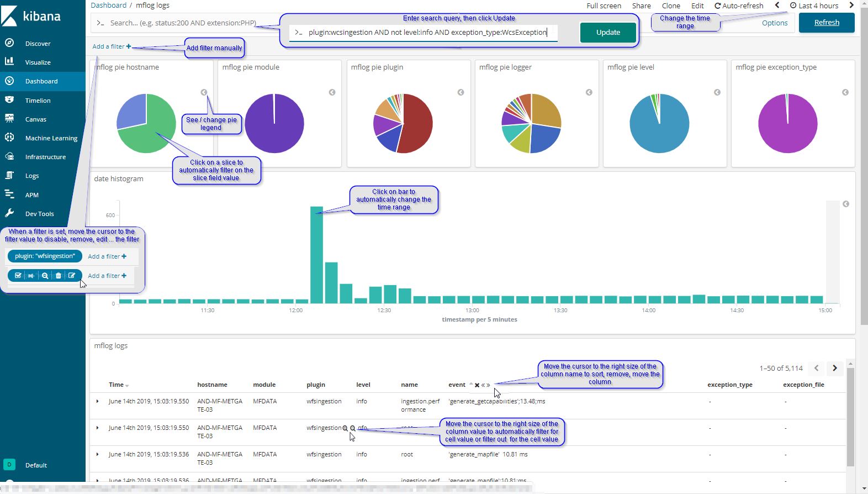Open the Share menu
Screen dimensions: 868x494
(641, 6)
